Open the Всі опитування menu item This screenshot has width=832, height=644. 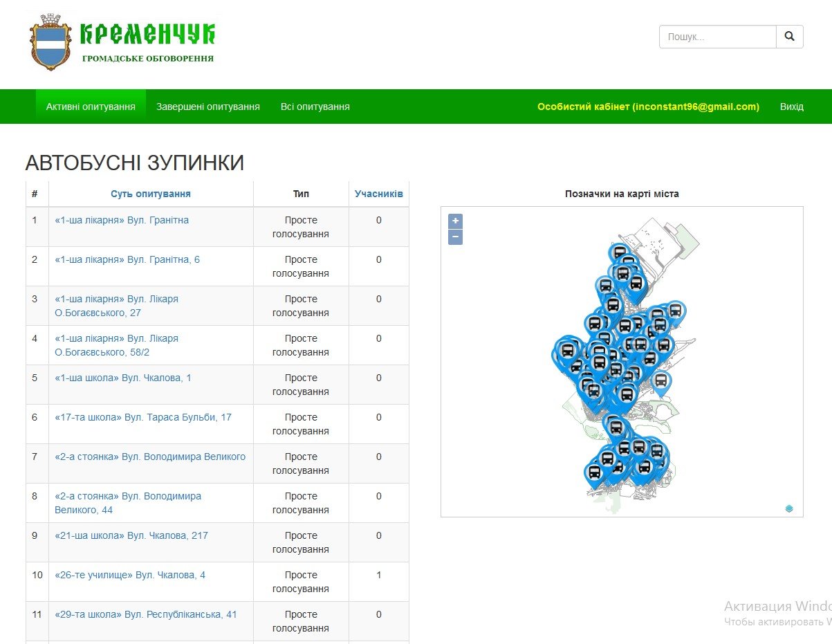(x=315, y=107)
